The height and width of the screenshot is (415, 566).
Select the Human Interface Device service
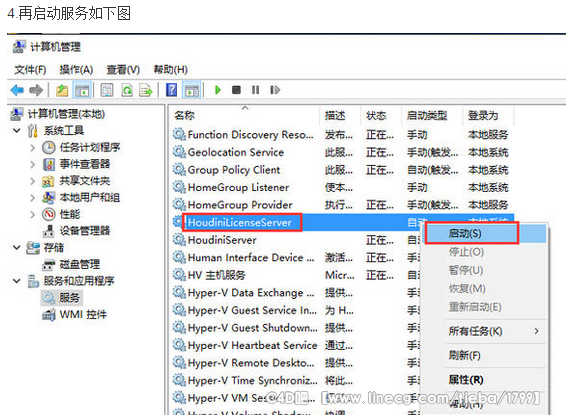coord(251,258)
